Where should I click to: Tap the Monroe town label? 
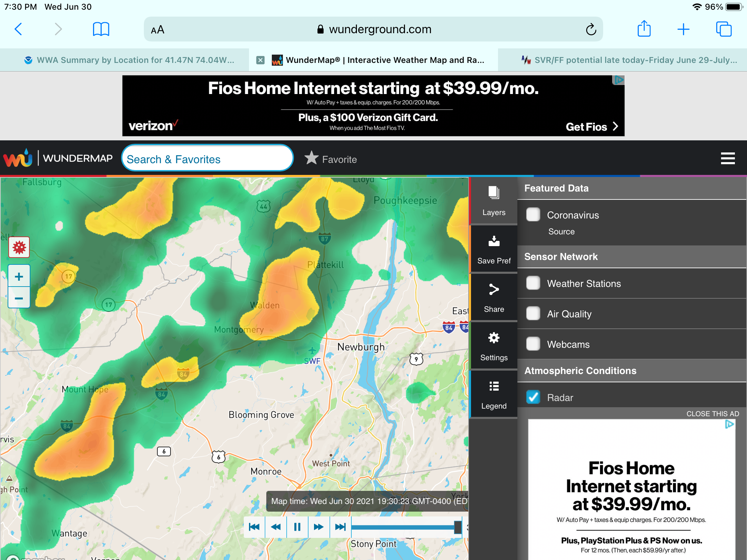pyautogui.click(x=266, y=471)
